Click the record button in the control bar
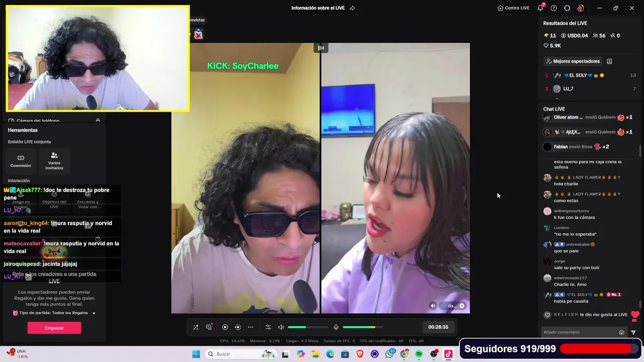644x362 pixels. 225,327
